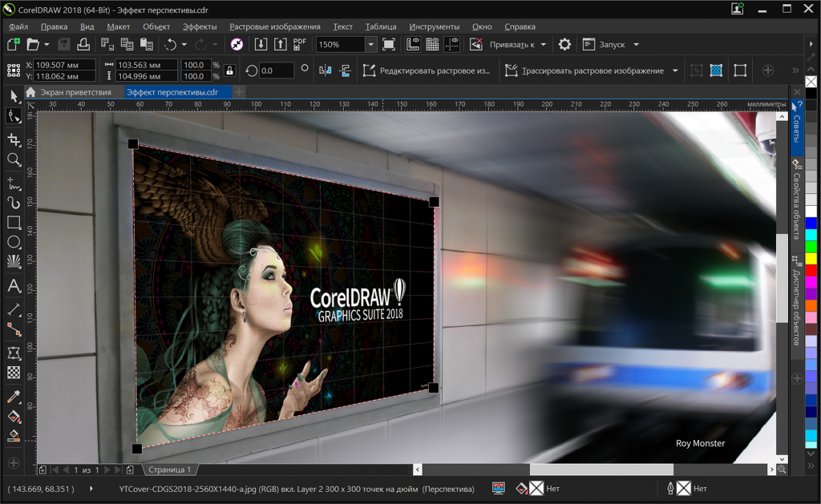Expand the Open file dropdown arrow

[47, 45]
